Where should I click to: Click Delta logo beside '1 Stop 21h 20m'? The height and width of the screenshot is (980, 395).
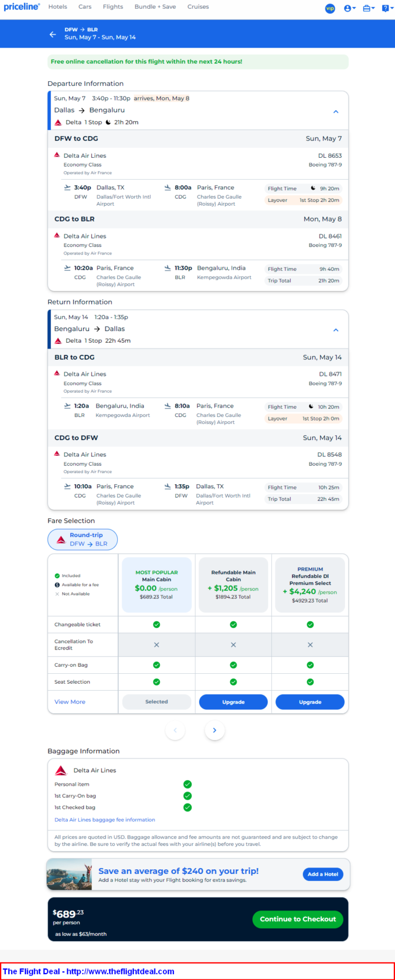pos(58,122)
